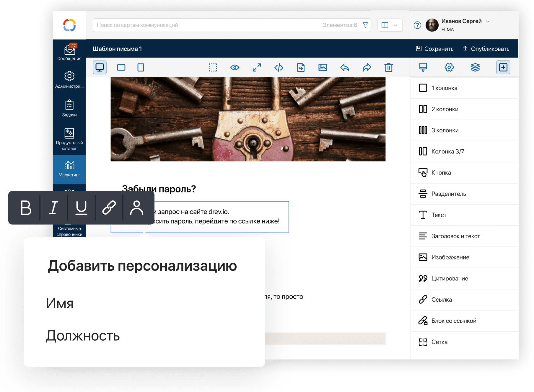Toggle underline text formatting
The height and width of the screenshot is (392, 534).
[x=81, y=208]
